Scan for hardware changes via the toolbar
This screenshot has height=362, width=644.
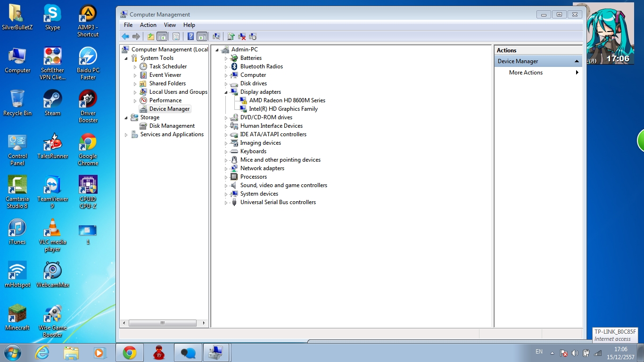click(x=216, y=36)
